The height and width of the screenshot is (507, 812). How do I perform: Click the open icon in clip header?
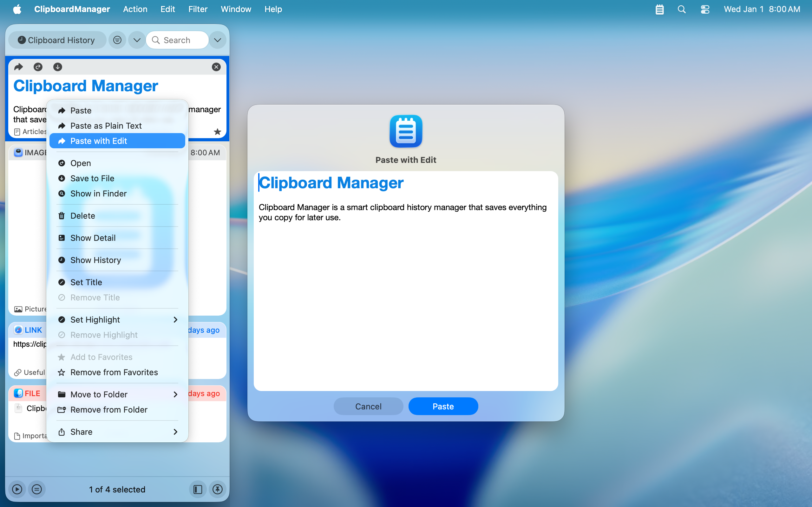pyautogui.click(x=38, y=67)
